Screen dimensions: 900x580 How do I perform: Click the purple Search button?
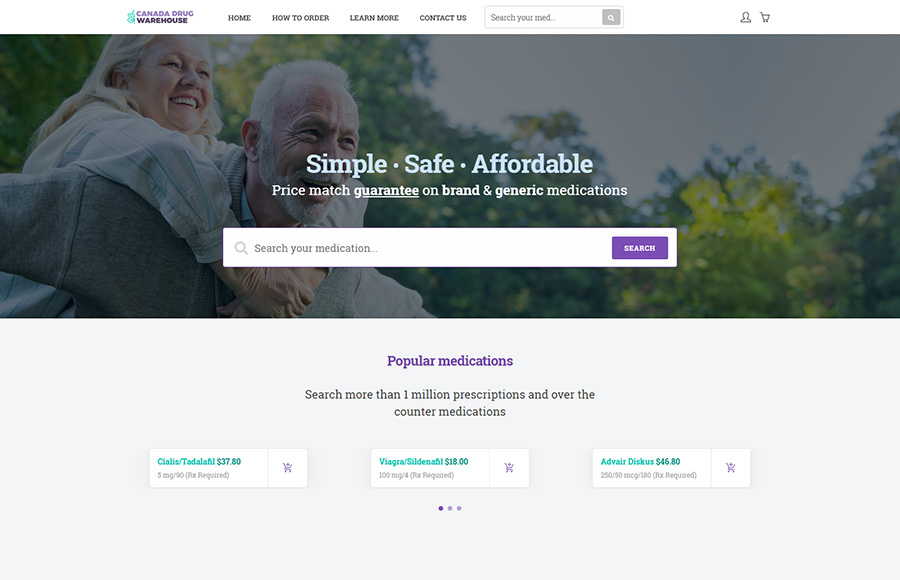639,248
